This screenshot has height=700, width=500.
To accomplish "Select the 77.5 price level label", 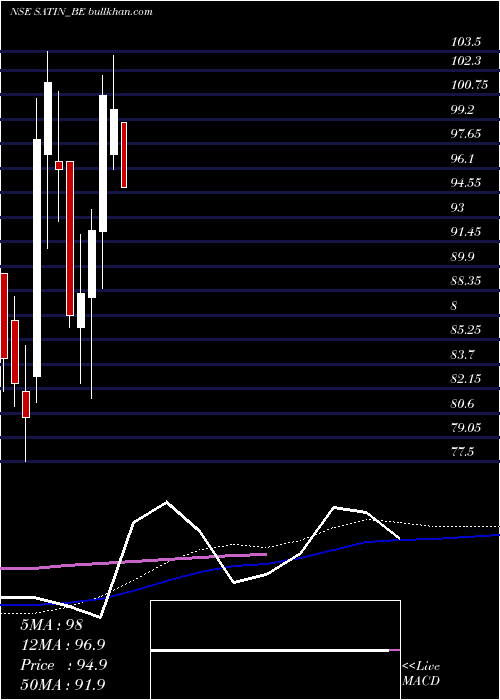I will click(x=462, y=452).
